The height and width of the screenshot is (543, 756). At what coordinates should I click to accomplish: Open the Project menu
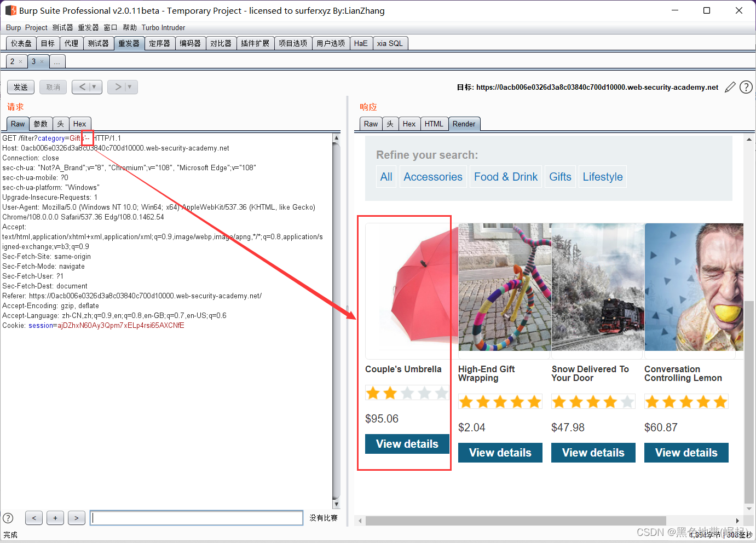coord(36,28)
